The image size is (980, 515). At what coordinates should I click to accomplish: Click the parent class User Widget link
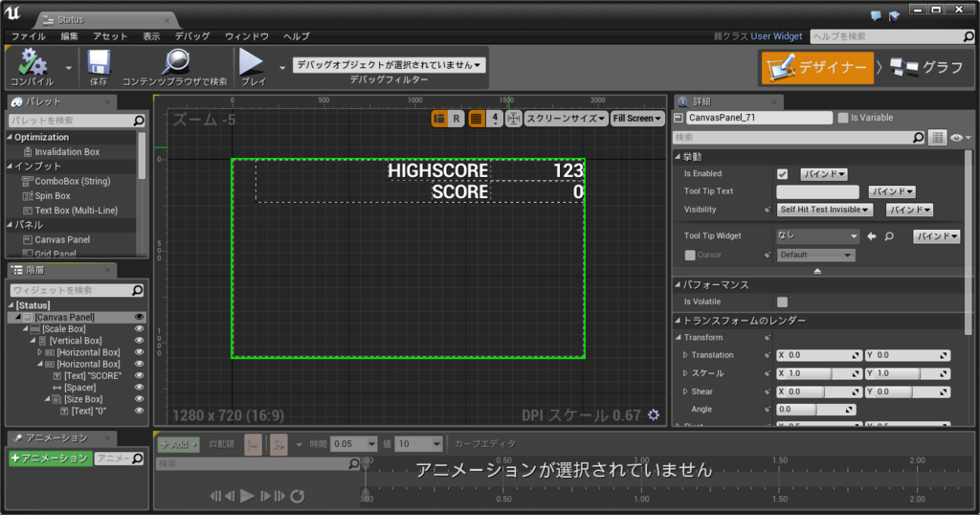tap(776, 36)
